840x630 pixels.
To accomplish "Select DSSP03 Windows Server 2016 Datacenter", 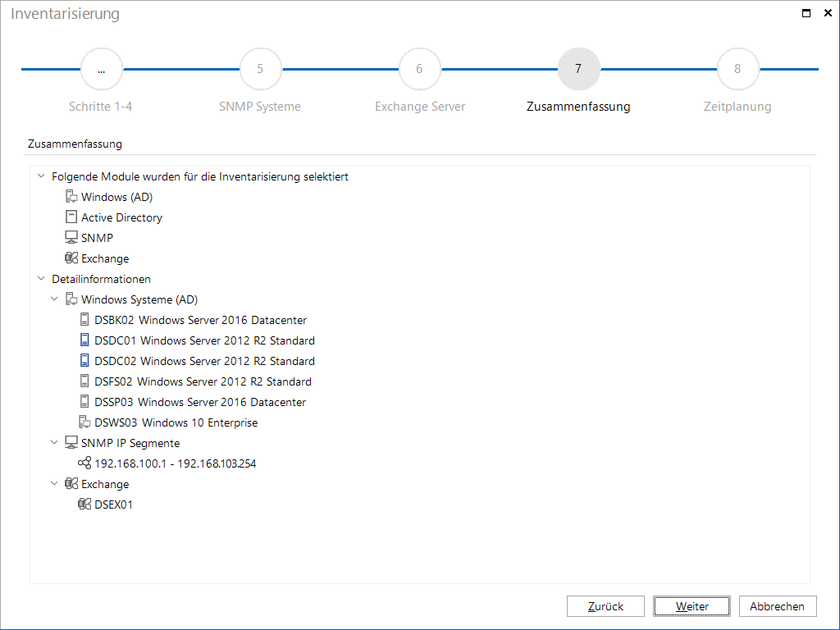I will (x=200, y=402).
